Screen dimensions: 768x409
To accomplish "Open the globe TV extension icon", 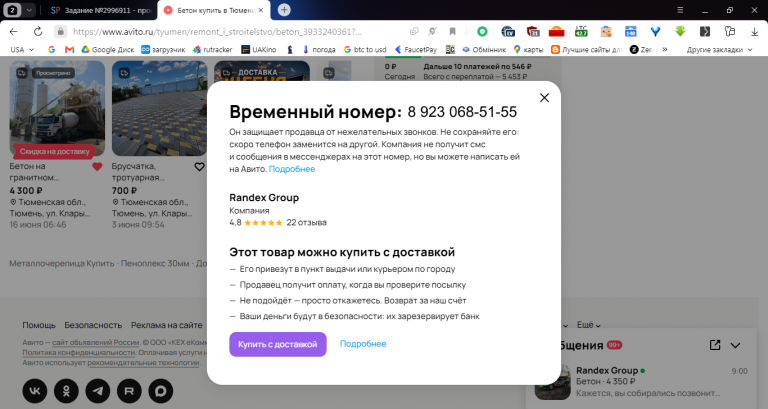I will tap(508, 32).
